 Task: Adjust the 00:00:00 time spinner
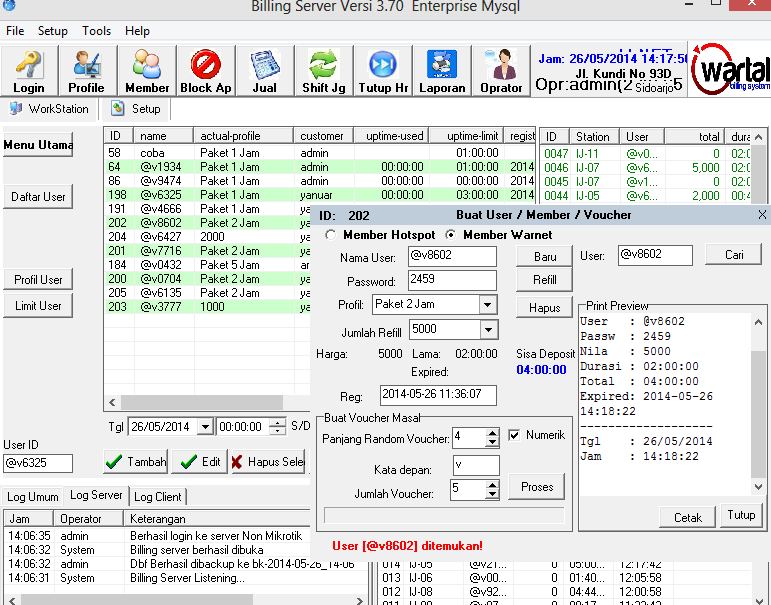(278, 426)
